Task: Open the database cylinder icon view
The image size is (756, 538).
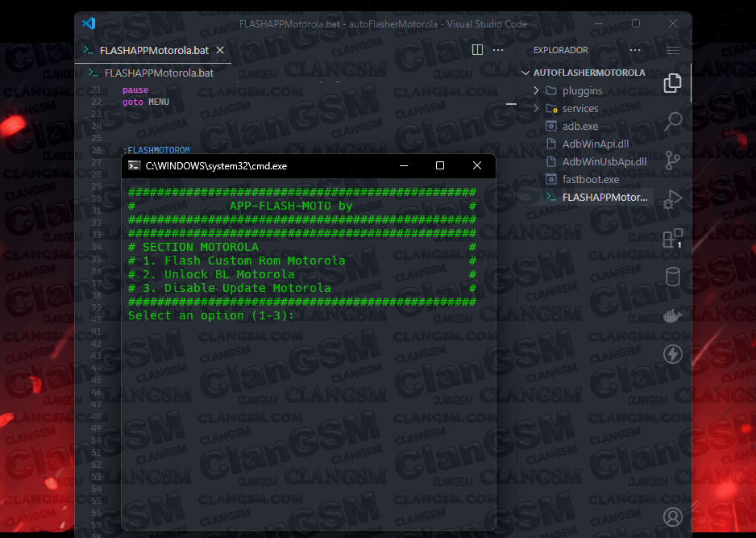Action: pyautogui.click(x=673, y=277)
